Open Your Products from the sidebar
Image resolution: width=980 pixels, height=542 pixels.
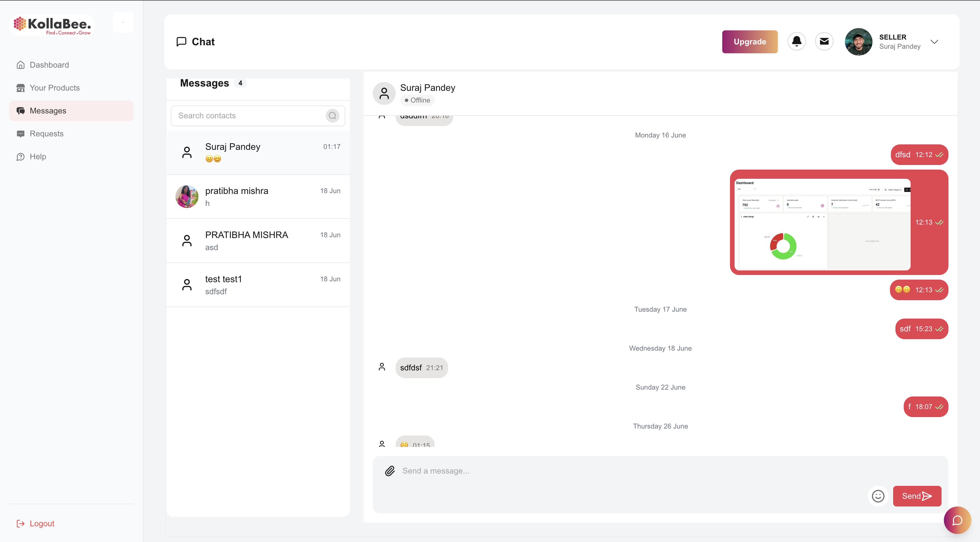tap(54, 88)
